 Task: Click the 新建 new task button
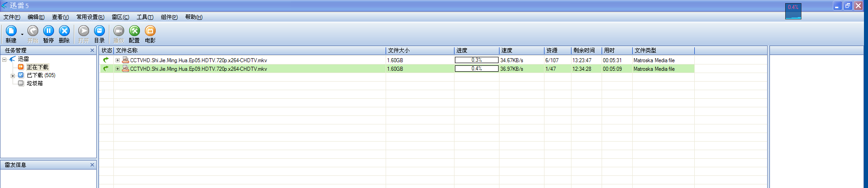click(11, 34)
